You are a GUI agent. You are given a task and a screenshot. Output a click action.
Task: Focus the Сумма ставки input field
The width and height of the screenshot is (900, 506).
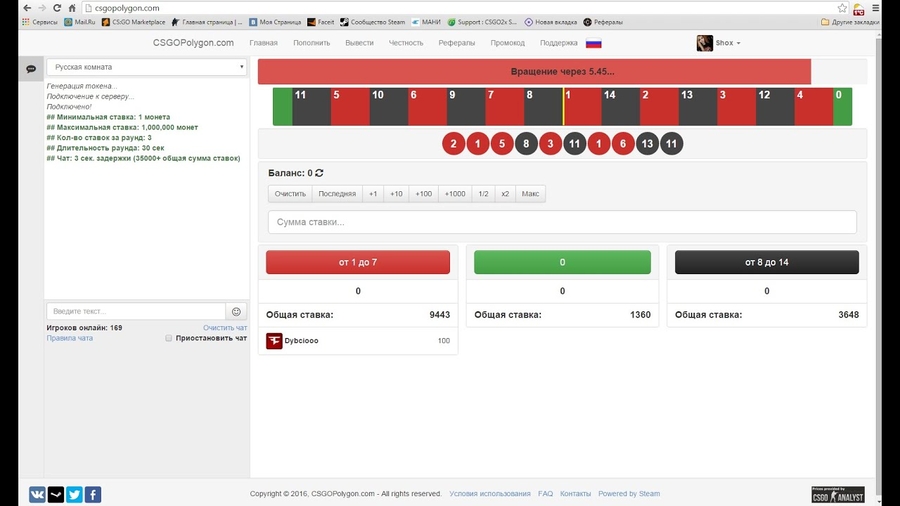click(562, 222)
